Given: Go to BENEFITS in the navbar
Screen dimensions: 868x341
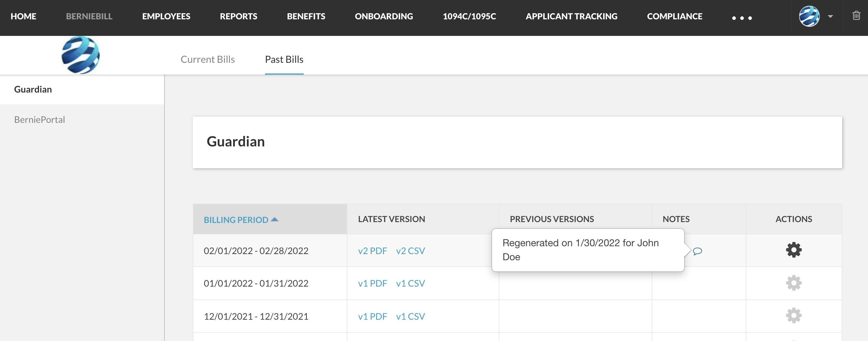Looking at the screenshot, I should [306, 16].
